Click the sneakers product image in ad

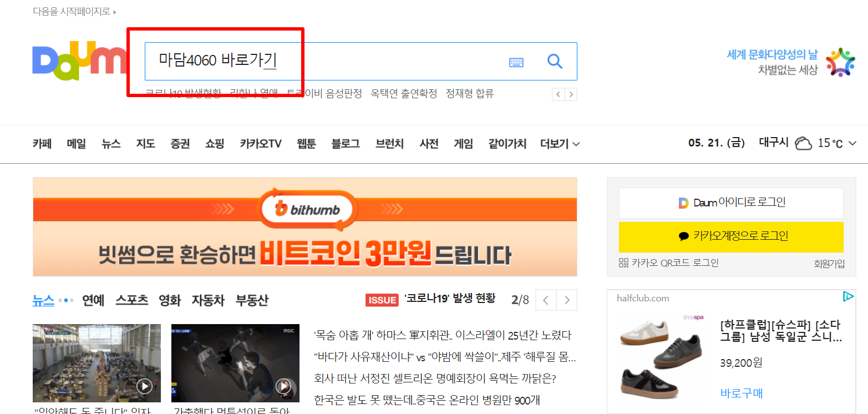coord(661,356)
